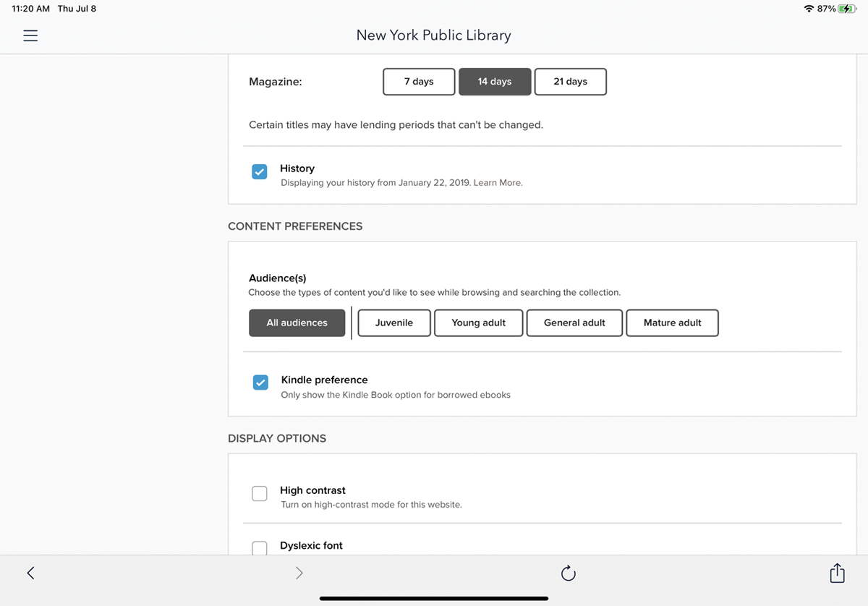Click the Magazine: label
This screenshot has height=606, width=868.
point(276,82)
